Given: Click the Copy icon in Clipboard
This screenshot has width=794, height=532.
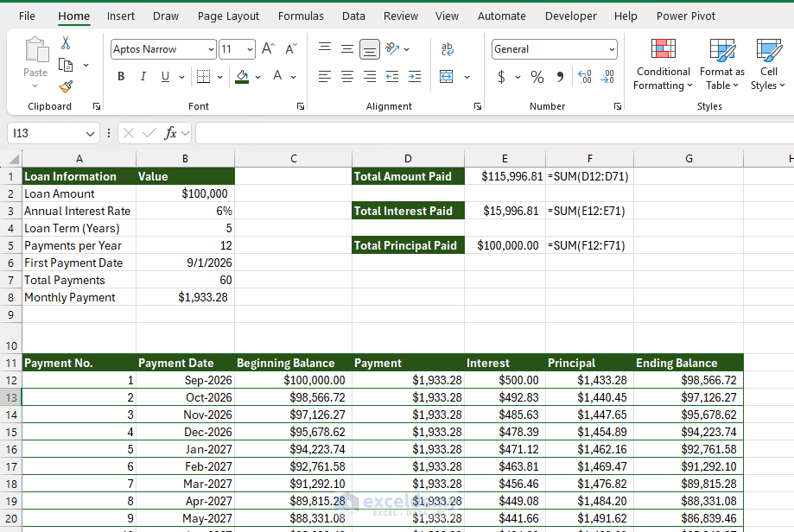Looking at the screenshot, I should pyautogui.click(x=66, y=65).
